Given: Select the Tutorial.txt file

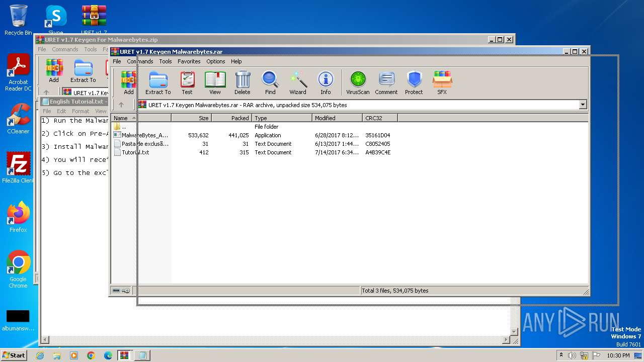Looking at the screenshot, I should (132, 152).
